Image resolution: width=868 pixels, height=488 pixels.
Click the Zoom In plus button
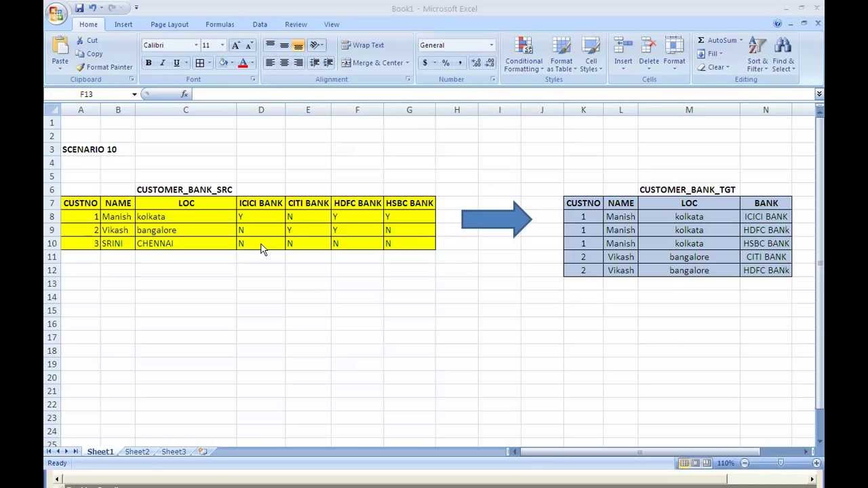[x=816, y=463]
